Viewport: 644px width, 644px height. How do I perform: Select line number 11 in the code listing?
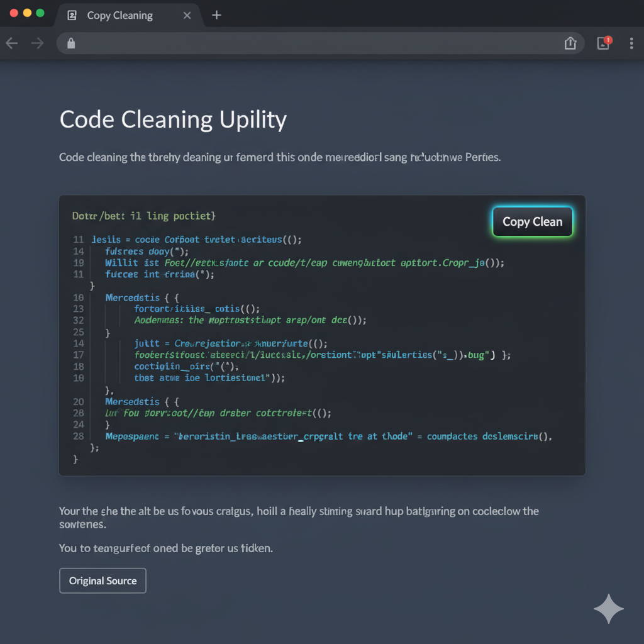[77, 240]
